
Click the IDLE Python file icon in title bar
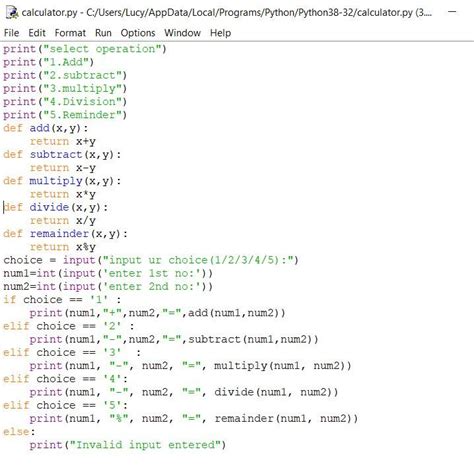12,13
